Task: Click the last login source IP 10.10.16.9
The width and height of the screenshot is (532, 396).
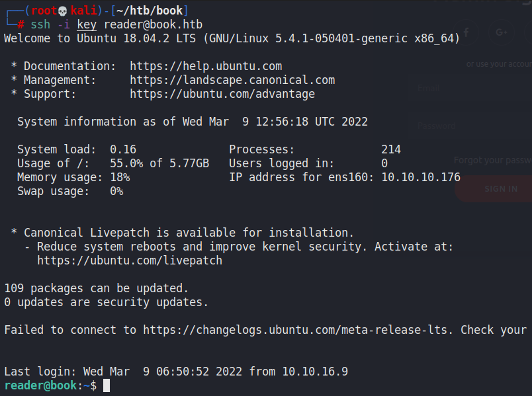Action: (x=315, y=372)
